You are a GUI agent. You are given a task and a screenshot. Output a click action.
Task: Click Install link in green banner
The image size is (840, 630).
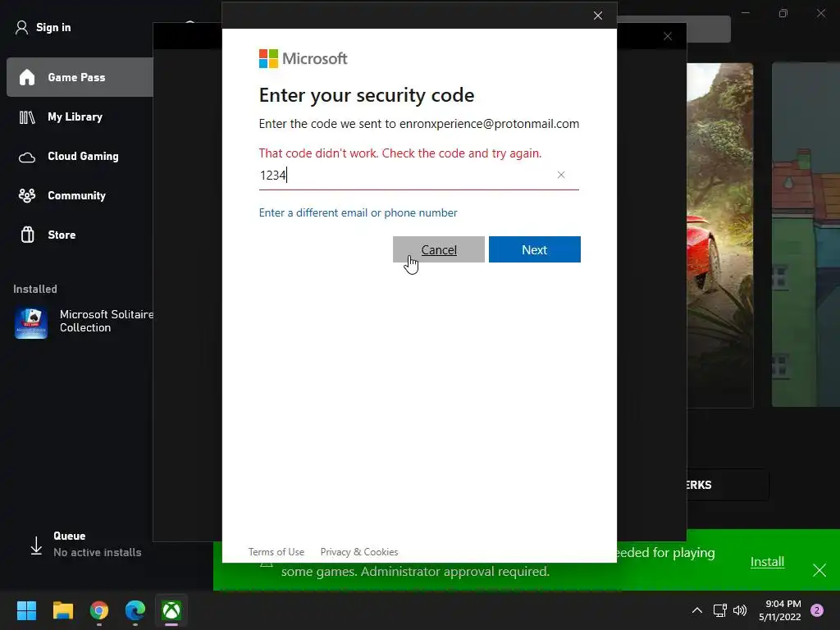click(767, 561)
